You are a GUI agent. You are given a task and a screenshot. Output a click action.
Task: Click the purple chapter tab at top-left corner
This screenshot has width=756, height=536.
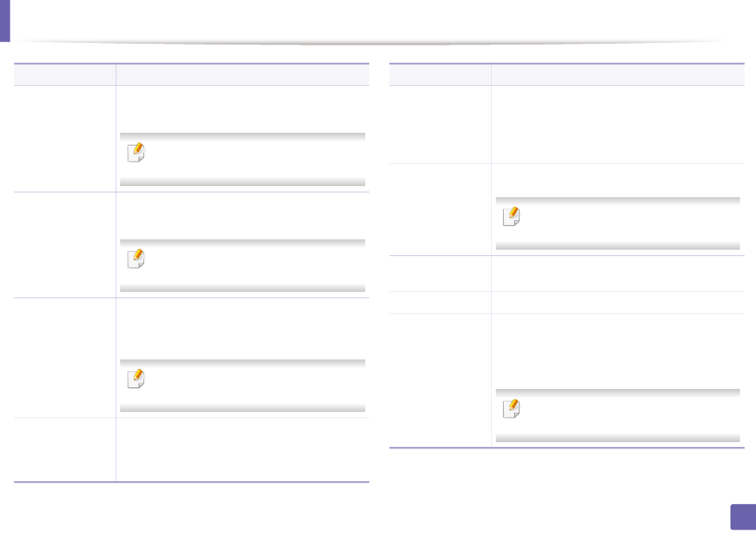tap(5, 21)
